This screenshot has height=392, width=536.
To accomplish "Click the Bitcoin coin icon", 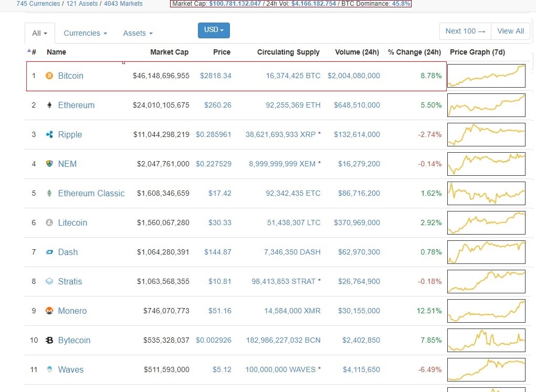I will coord(49,76).
